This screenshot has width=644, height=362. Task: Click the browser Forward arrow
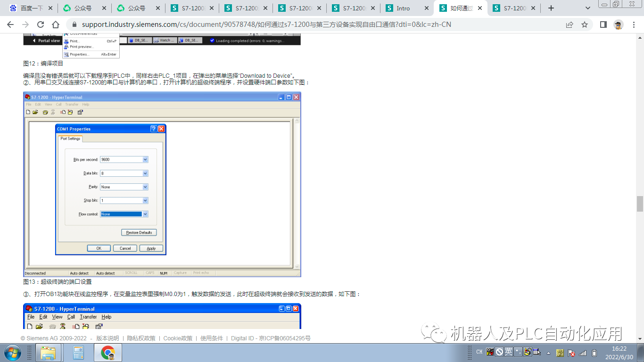(25, 25)
